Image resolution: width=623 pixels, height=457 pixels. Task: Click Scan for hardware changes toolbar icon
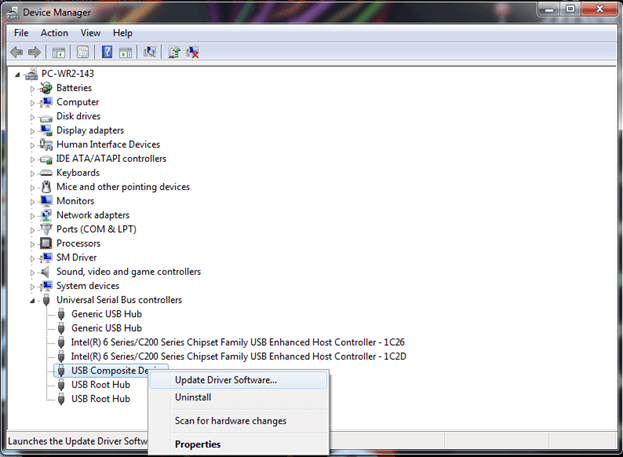coord(149,52)
